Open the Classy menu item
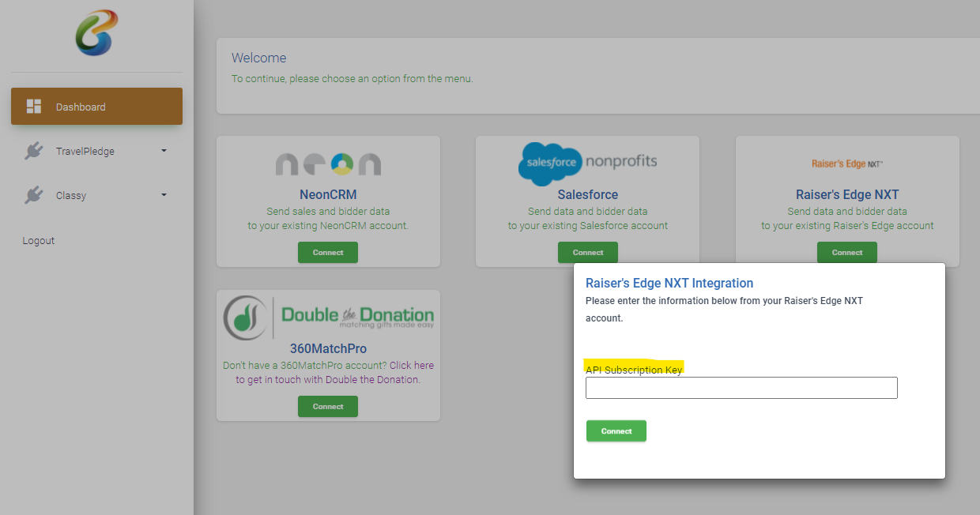The image size is (980, 515). pos(96,195)
